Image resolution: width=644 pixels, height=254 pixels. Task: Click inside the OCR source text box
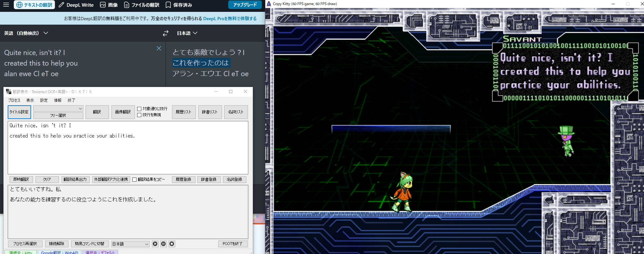pyautogui.click(x=128, y=147)
